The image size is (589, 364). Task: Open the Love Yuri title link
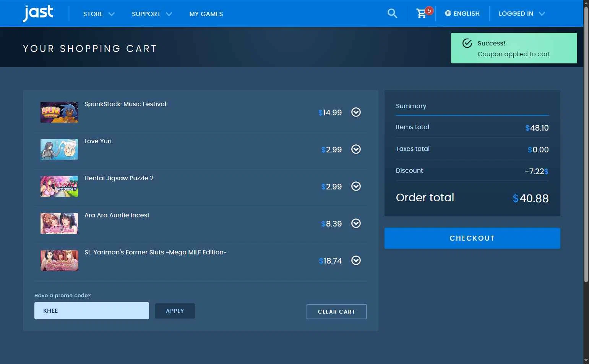click(98, 141)
